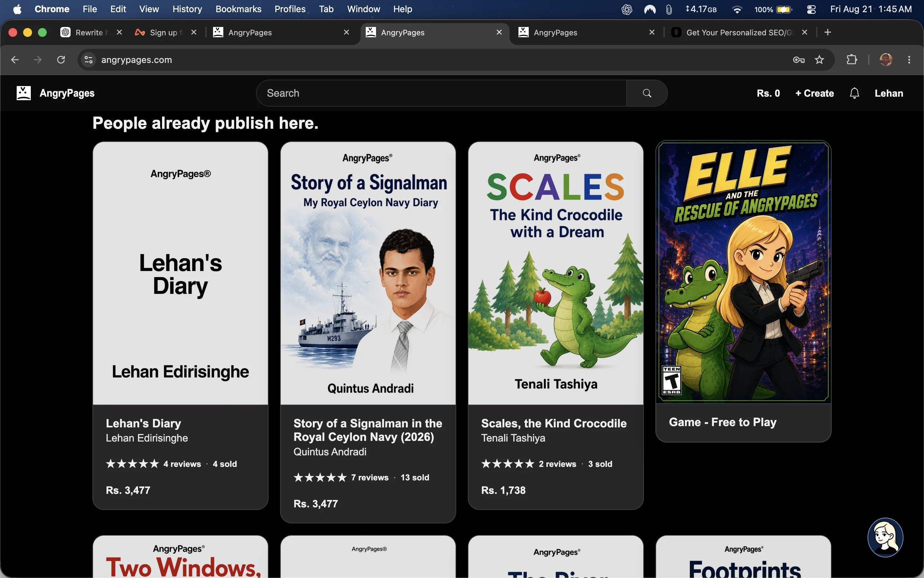The width and height of the screenshot is (924, 578).
Task: Close the Sign up tab
Action: pos(194,32)
